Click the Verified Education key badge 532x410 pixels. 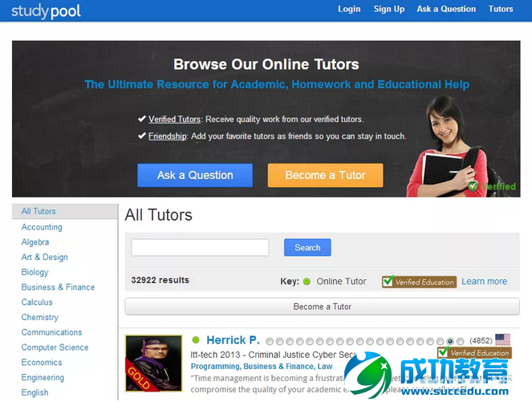(x=419, y=282)
